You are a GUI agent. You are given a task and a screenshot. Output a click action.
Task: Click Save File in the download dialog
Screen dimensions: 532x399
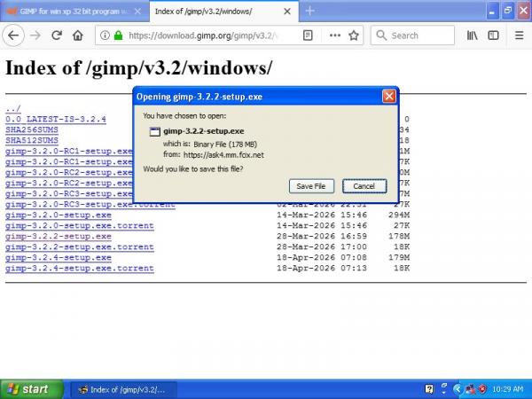[311, 186]
